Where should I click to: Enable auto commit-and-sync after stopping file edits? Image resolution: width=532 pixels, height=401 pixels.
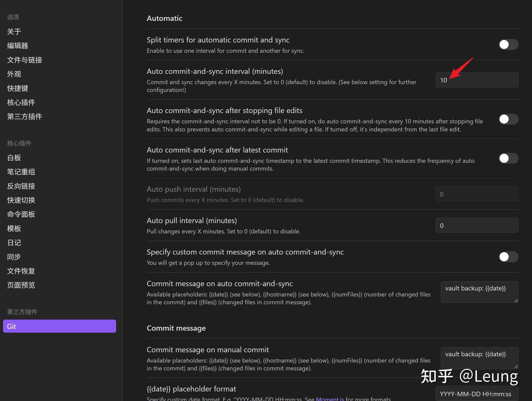(508, 119)
